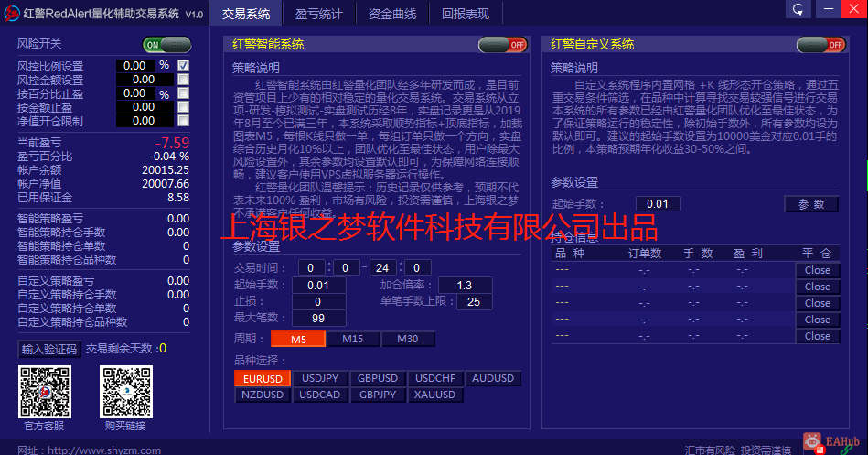Click the 参数 button
Image resolution: width=868 pixels, height=455 pixels.
click(x=811, y=204)
